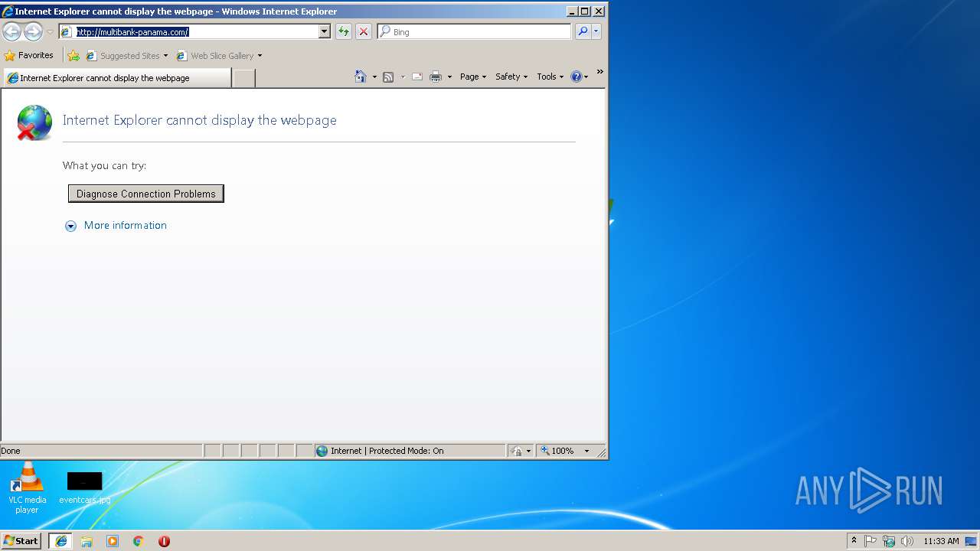Click the 11:33 AM clock
The image size is (980, 551).
tap(941, 541)
